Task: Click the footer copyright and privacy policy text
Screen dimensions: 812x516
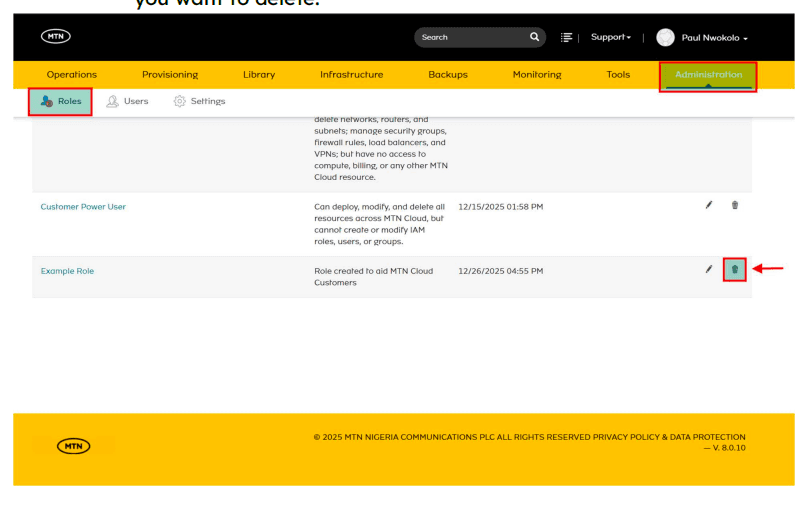Action: tap(529, 437)
